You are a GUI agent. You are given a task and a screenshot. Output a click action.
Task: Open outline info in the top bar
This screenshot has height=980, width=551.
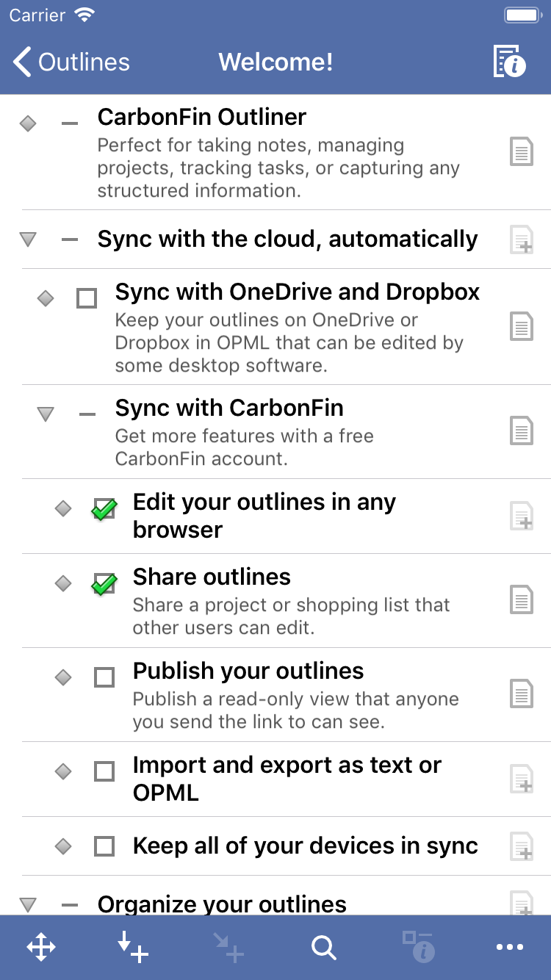510,62
